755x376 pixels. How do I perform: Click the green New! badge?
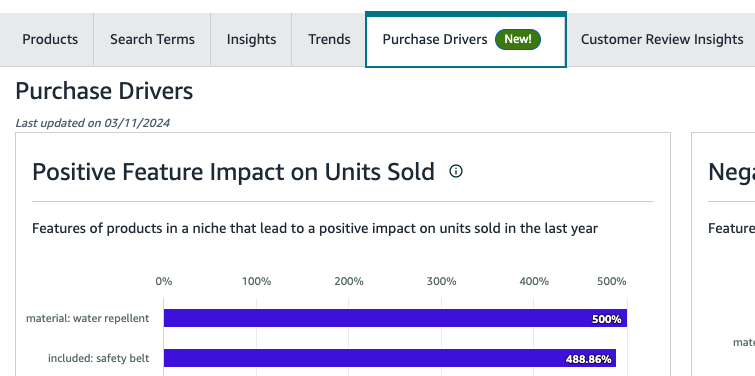click(518, 39)
